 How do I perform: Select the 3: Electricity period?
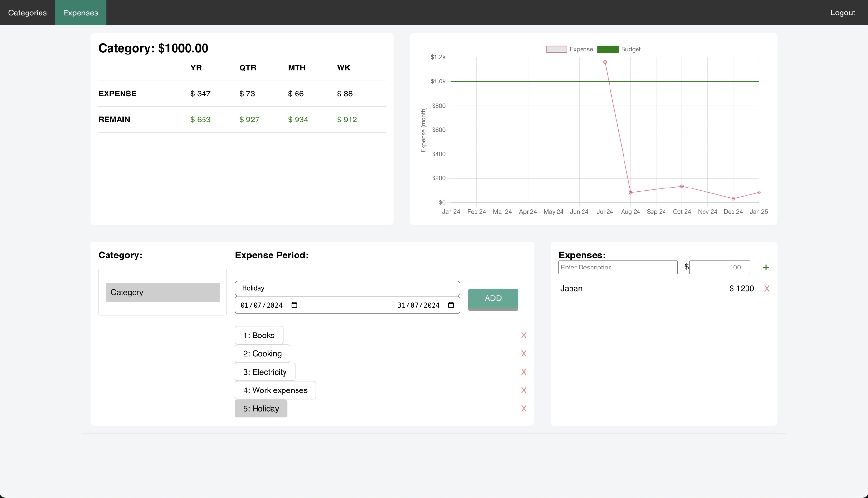pos(265,372)
